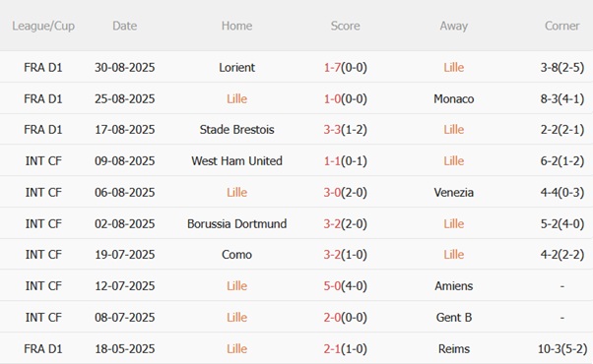Click the Score column header

[345, 26]
